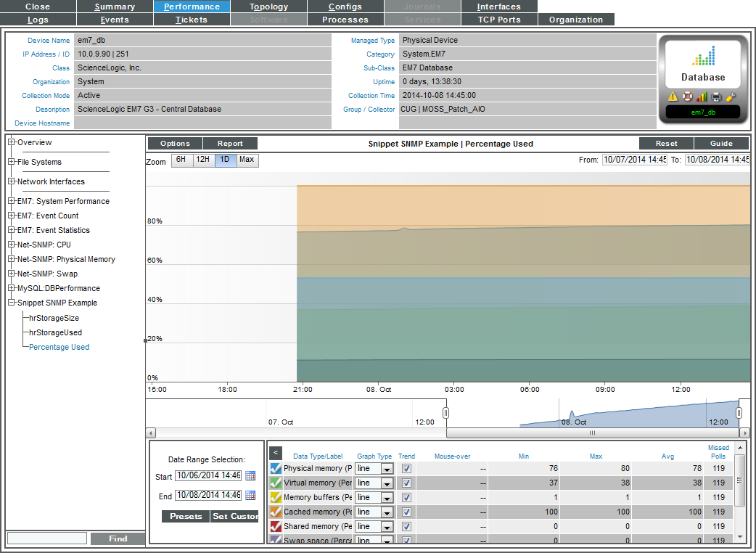
Task: Collapse the Snippet SNMP Example node
Action: click(x=12, y=303)
